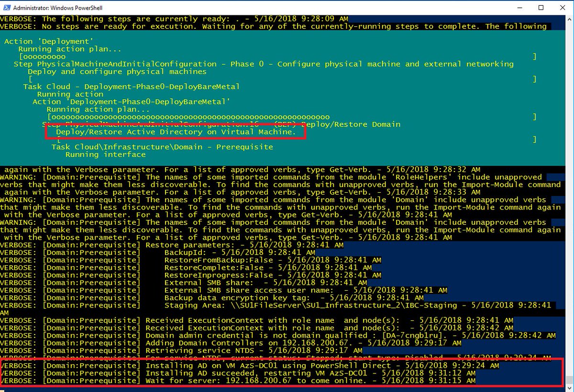Click the 'BackupId:' verbose line
This screenshot has height=392, width=574.
tap(157, 252)
